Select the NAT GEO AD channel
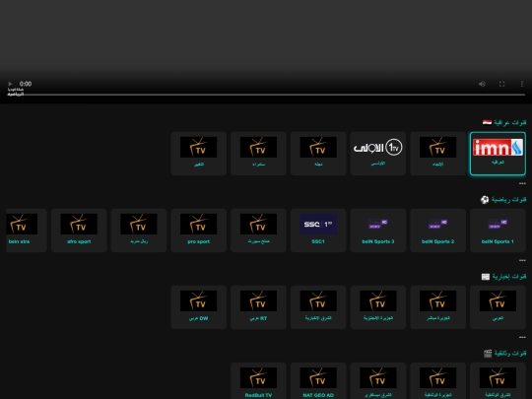This screenshot has height=399, width=532. pyautogui.click(x=318, y=381)
